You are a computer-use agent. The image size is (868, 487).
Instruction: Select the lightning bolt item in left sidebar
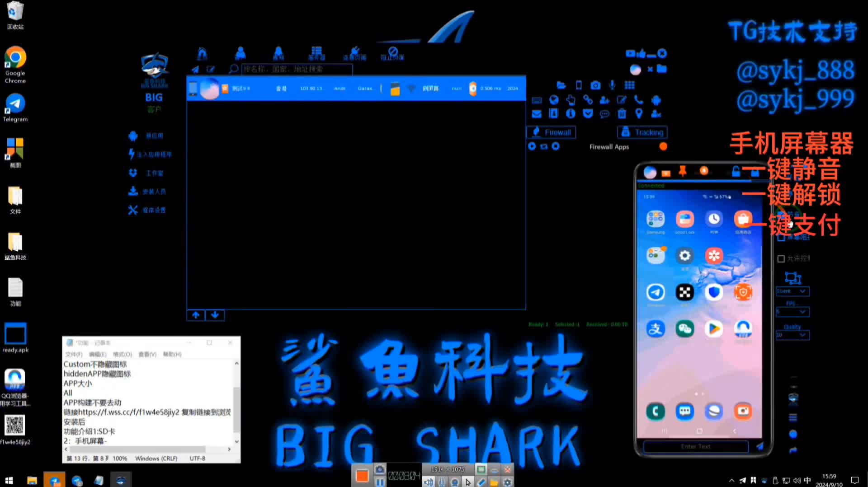click(x=150, y=154)
